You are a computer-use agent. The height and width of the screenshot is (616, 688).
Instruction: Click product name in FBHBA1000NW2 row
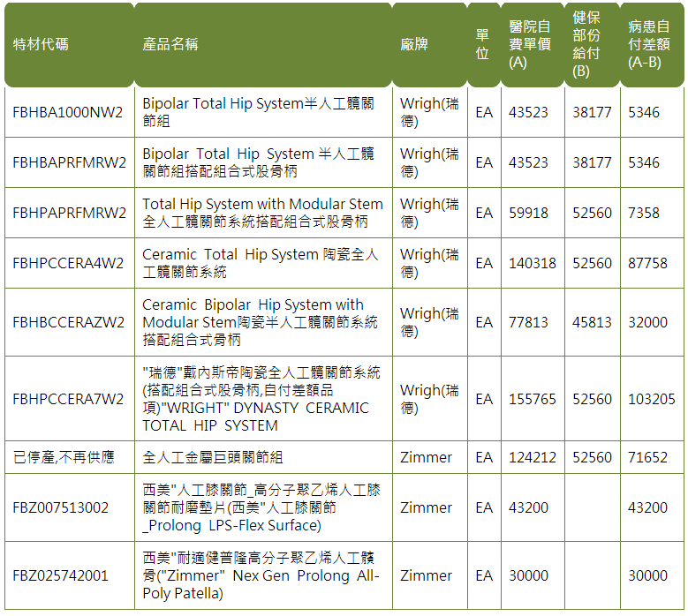click(258, 112)
